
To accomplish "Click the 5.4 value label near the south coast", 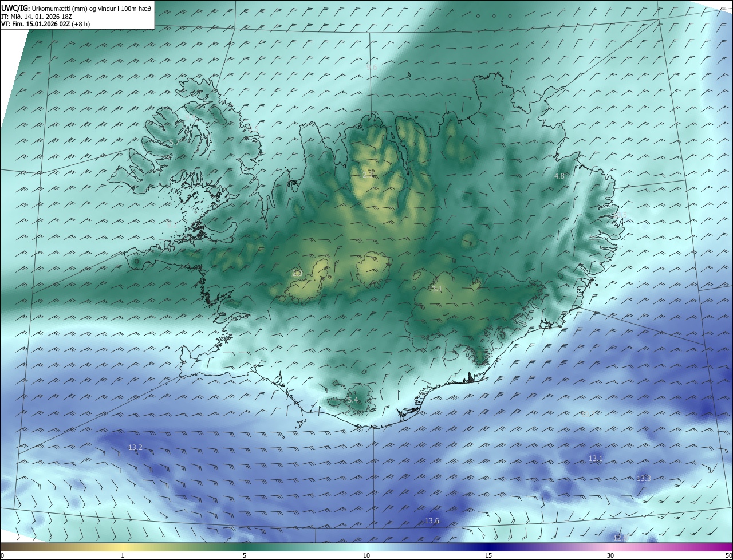I will coord(353,400).
